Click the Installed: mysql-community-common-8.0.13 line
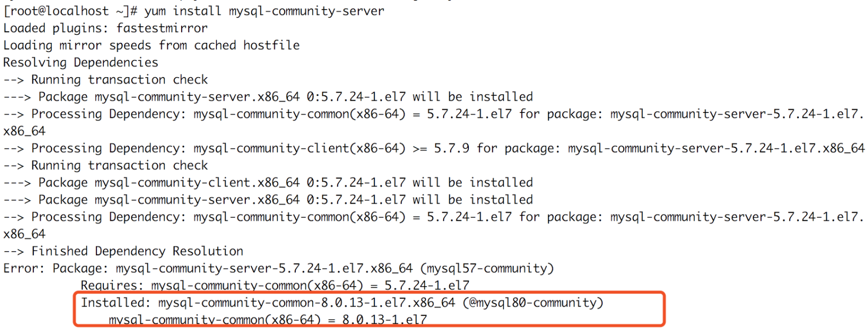The width and height of the screenshot is (868, 330). (342, 303)
